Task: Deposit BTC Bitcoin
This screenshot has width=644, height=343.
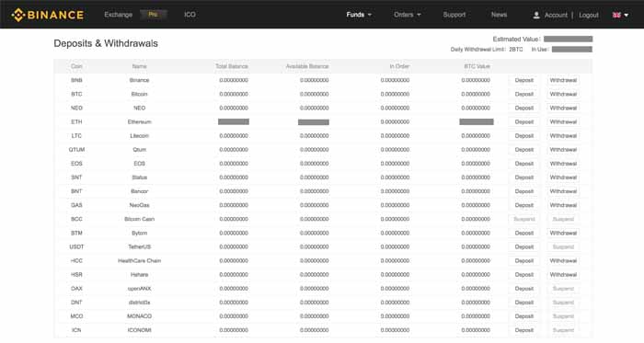Action: click(524, 94)
